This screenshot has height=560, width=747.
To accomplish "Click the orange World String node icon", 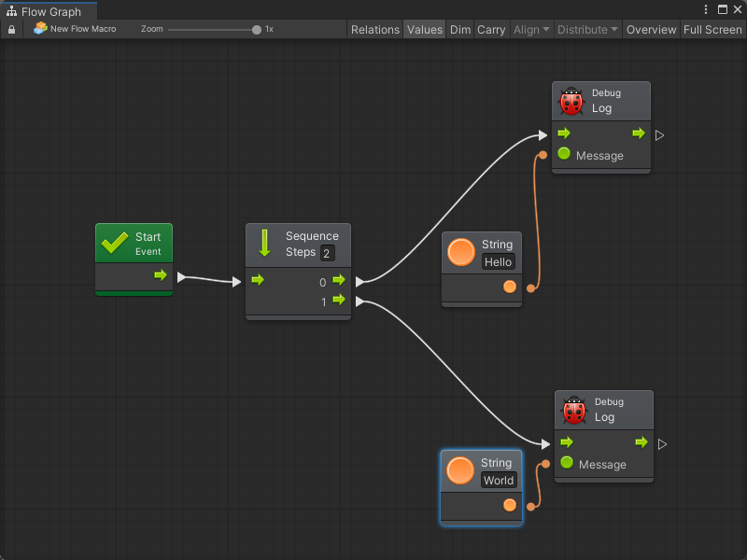I will pyautogui.click(x=460, y=470).
